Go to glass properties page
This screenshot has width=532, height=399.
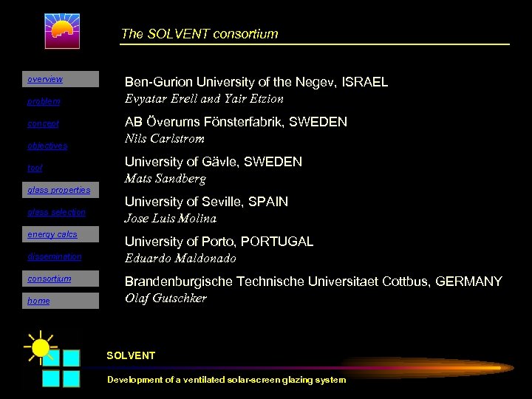coord(59,190)
